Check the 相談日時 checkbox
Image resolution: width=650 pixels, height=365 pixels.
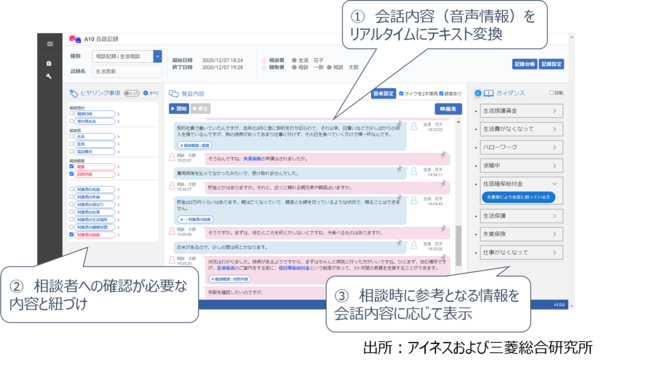71,114
